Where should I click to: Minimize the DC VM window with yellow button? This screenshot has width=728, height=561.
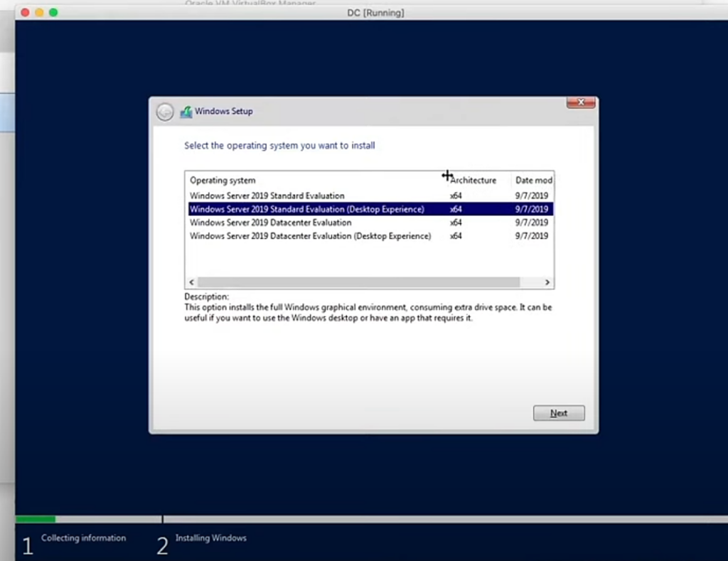[x=39, y=13]
